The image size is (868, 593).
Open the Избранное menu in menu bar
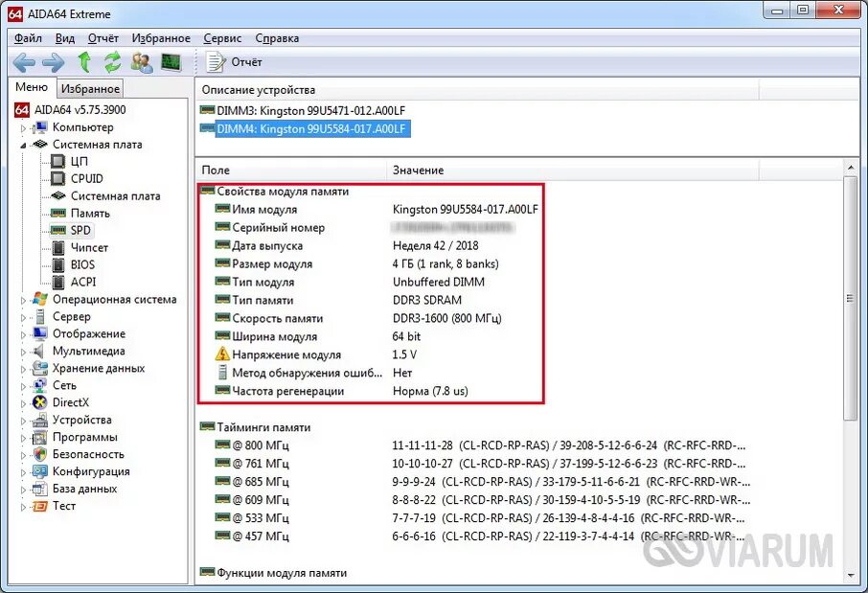161,38
